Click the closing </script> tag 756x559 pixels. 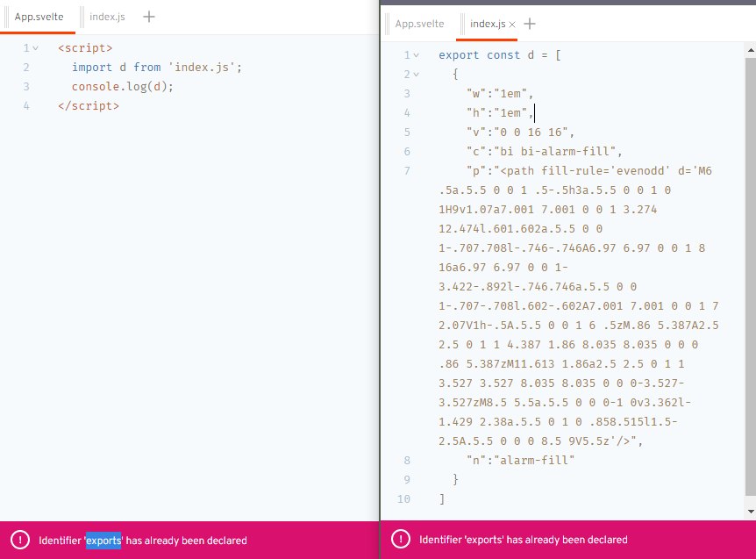point(89,105)
